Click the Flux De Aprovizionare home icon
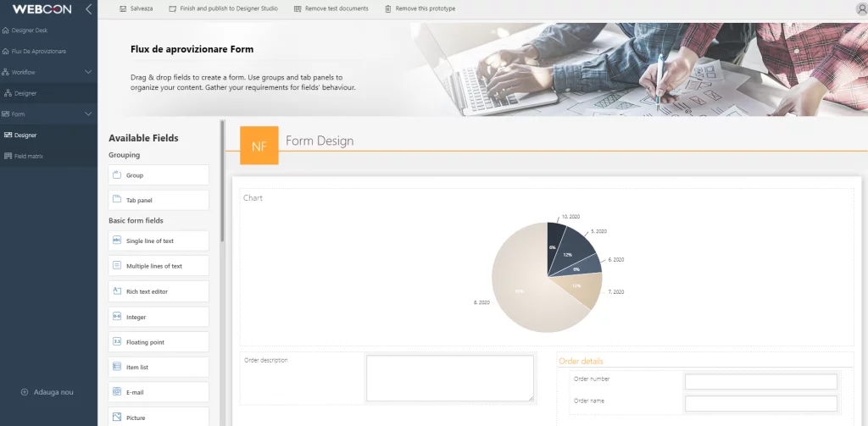Viewport: 868px width, 426px height. [6, 52]
